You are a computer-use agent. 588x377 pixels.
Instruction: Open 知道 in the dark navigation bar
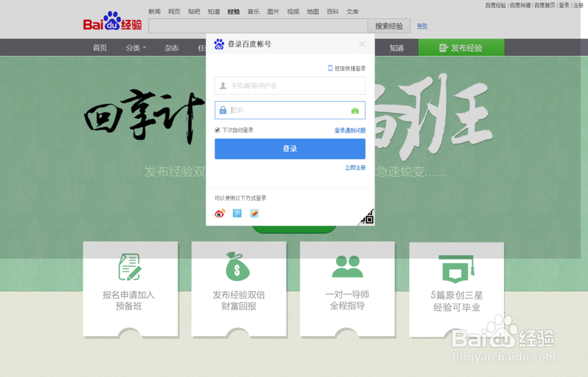396,48
